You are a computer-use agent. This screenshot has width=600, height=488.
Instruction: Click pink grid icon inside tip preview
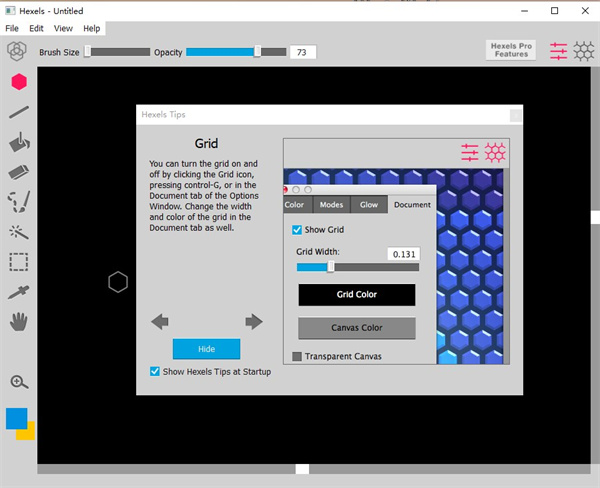click(x=495, y=152)
